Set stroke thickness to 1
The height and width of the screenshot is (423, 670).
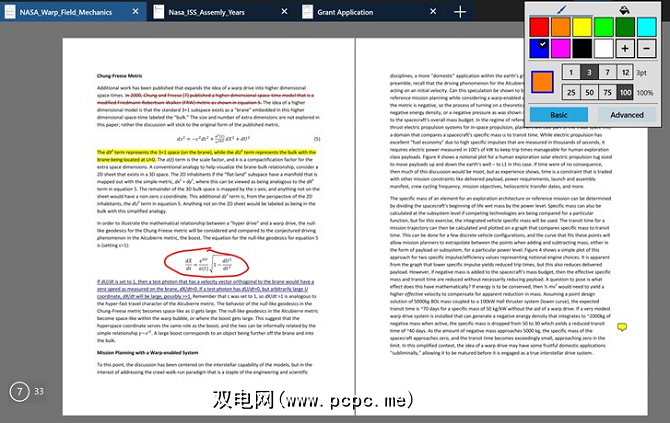click(x=571, y=72)
